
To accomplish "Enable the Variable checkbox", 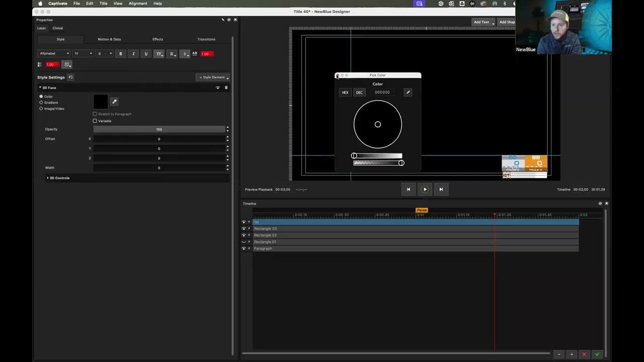I will point(95,121).
